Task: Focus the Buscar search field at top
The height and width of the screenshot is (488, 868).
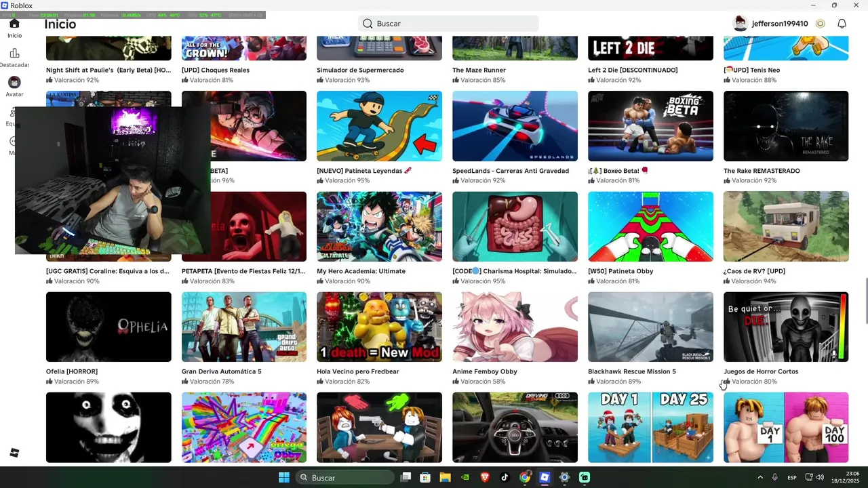Action: [448, 24]
